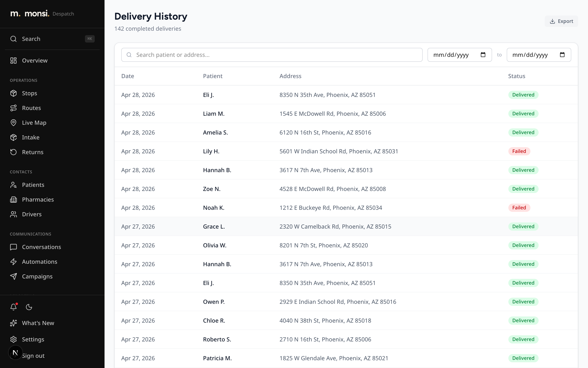Click the sidebar Search magnifier icon

14,39
